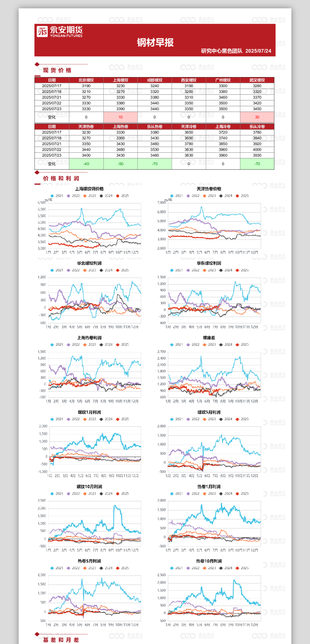
Task: Click the 乐从冷卷 price 4000 on 2025/07/22
Action: [x=257, y=149]
